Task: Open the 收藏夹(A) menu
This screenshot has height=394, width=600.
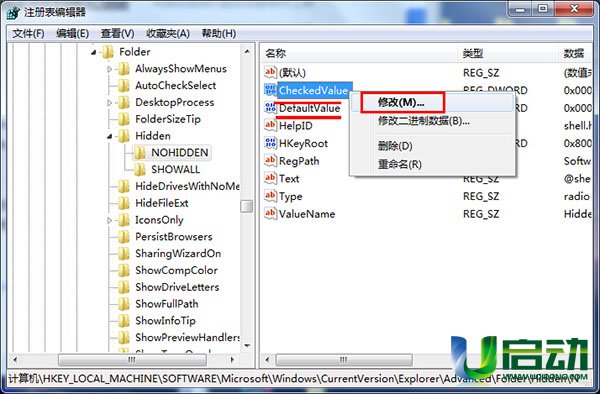Action: [168, 34]
